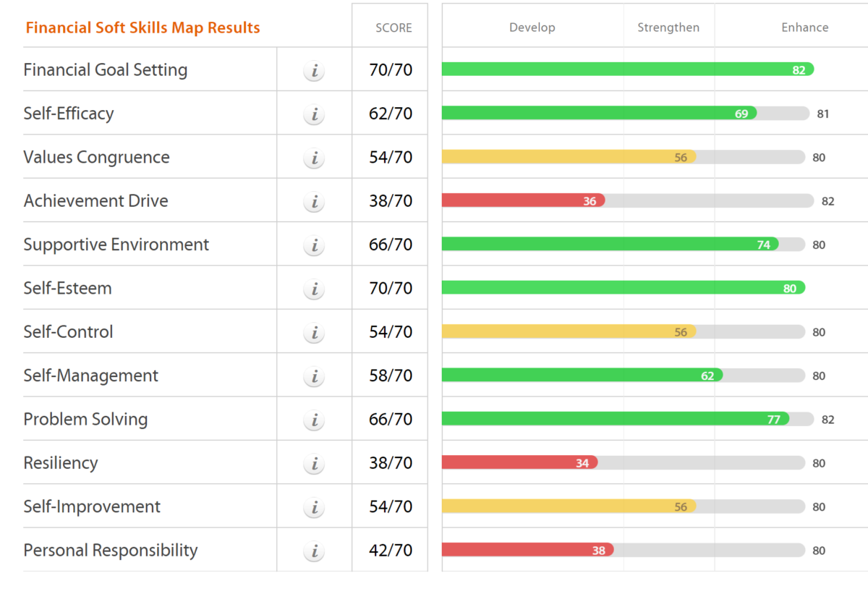The image size is (868, 594).
Task: Click the SCORE column header
Action: click(x=393, y=28)
